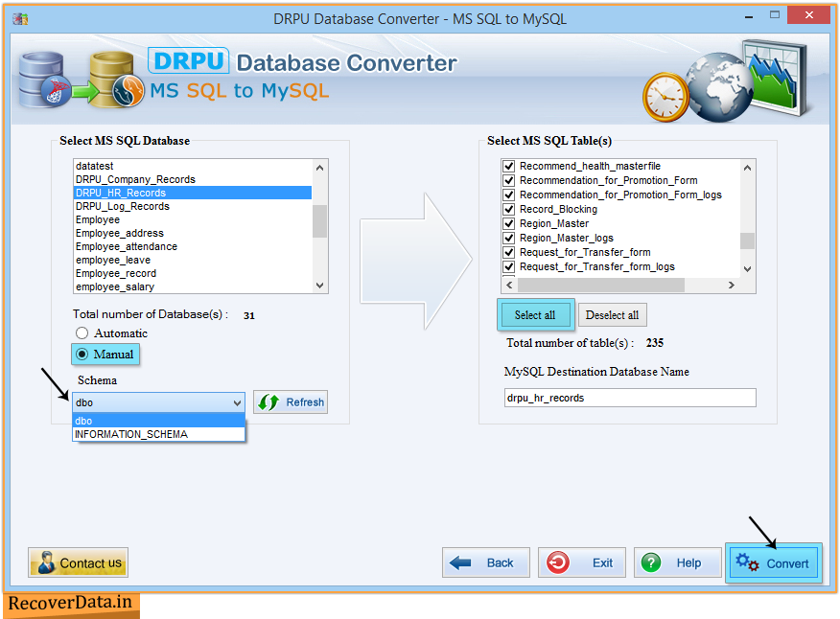Toggle the Record_Blocking checkbox
This screenshot has width=840, height=619.
click(509, 209)
